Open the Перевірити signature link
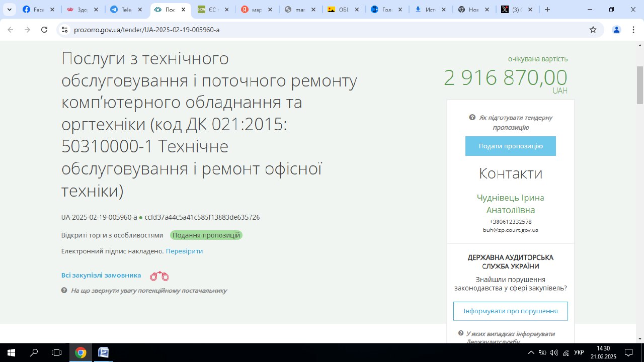The height and width of the screenshot is (362, 644). point(184,251)
